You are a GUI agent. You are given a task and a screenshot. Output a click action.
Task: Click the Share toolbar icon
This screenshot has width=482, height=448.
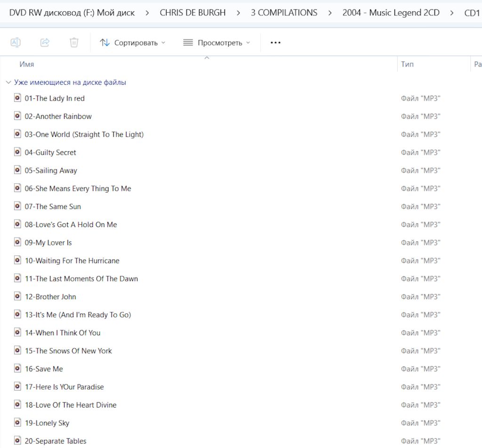click(45, 42)
